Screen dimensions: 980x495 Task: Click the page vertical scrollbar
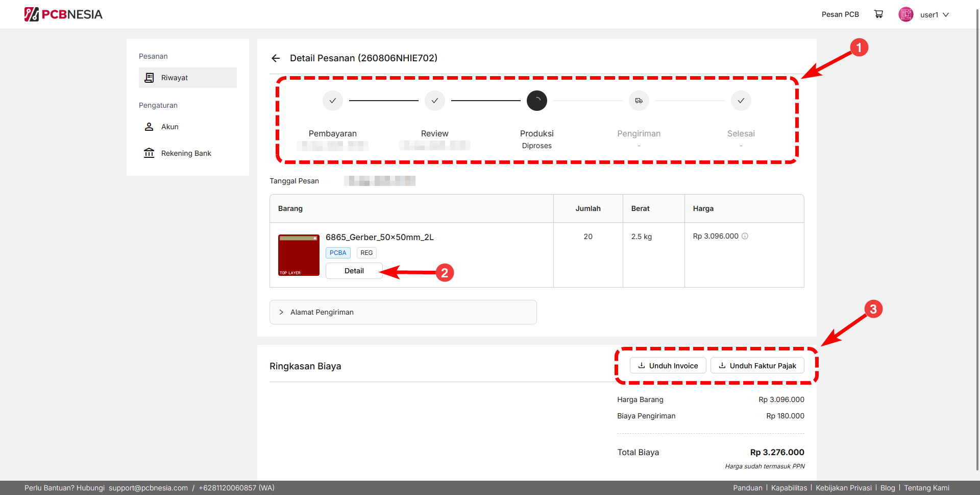(x=977, y=240)
